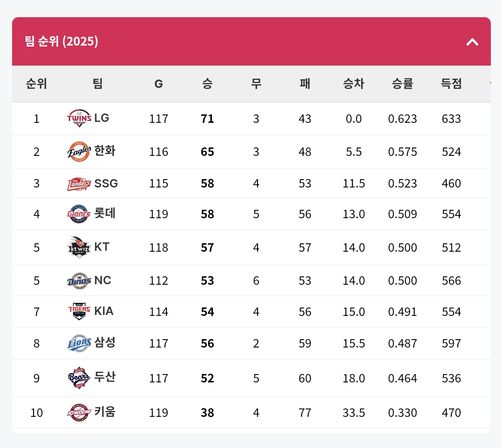Image resolution: width=502 pixels, height=448 pixels.
Task: Click the KT Wiz team logo
Action: (79, 247)
